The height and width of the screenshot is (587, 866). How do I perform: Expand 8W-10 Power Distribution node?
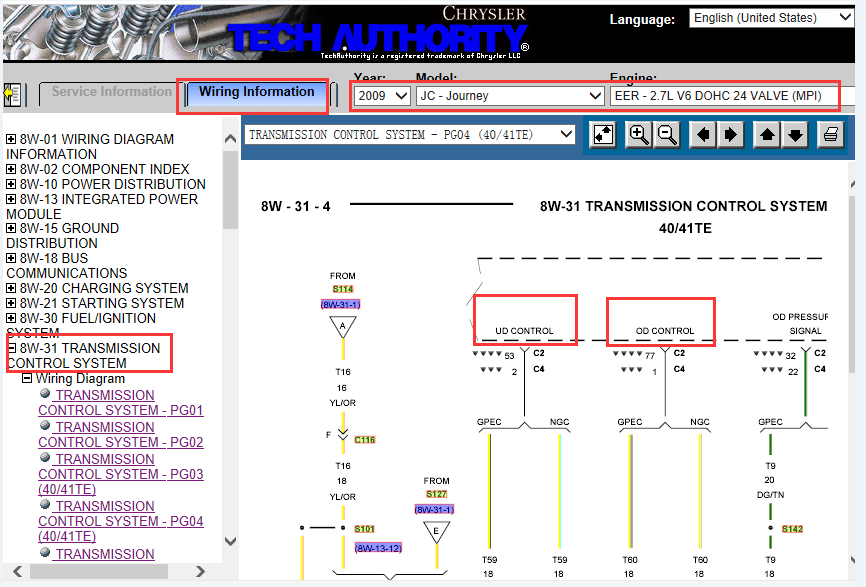click(x=11, y=184)
